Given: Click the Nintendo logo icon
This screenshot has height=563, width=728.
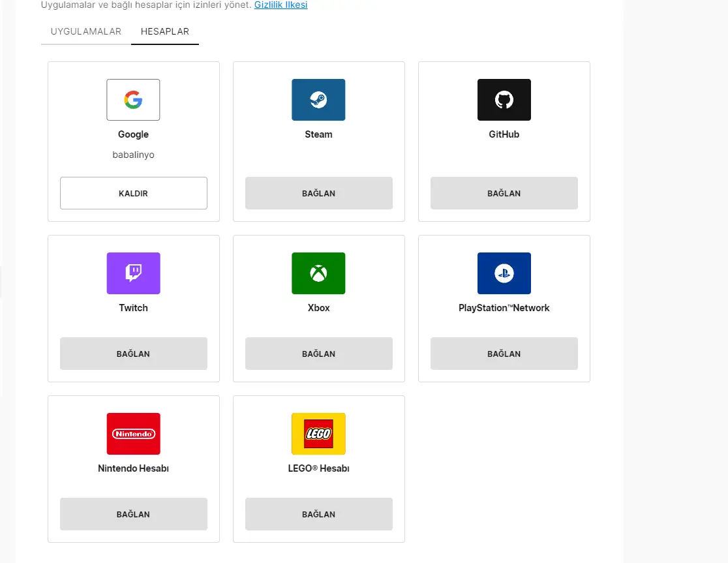Looking at the screenshot, I should [x=133, y=434].
